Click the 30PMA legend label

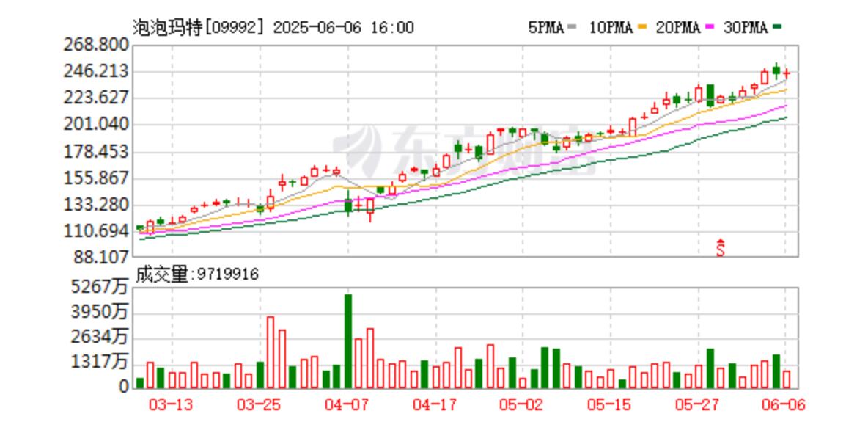point(746,28)
